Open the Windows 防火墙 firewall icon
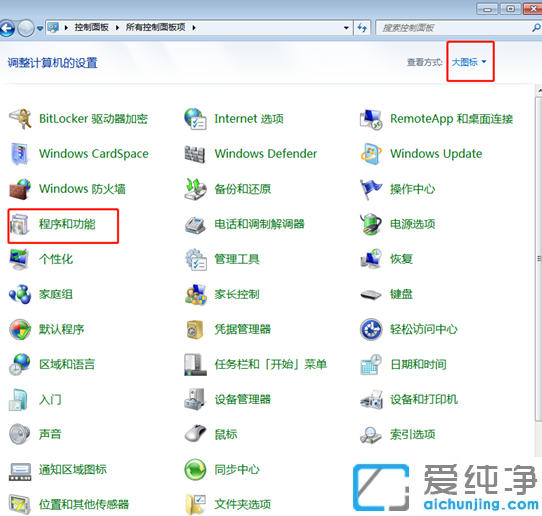542x516 pixels. pyautogui.click(x=20, y=189)
